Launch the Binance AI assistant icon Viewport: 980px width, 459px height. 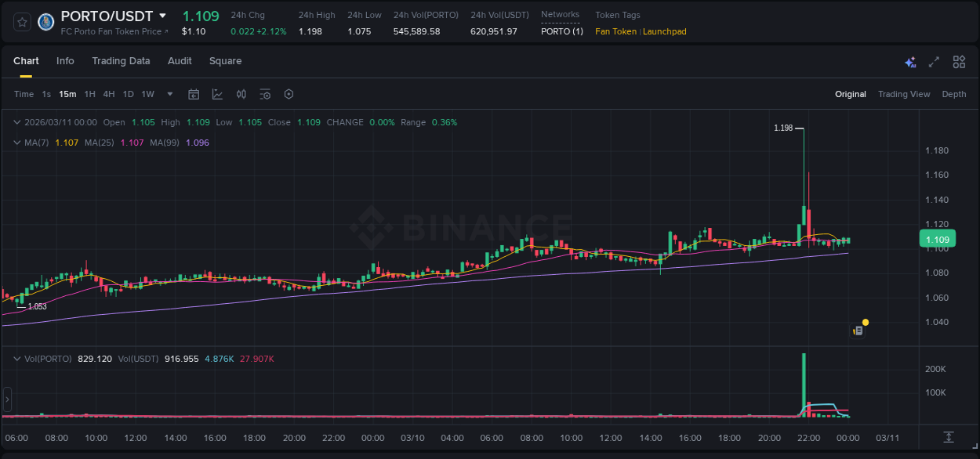pyautogui.click(x=910, y=61)
